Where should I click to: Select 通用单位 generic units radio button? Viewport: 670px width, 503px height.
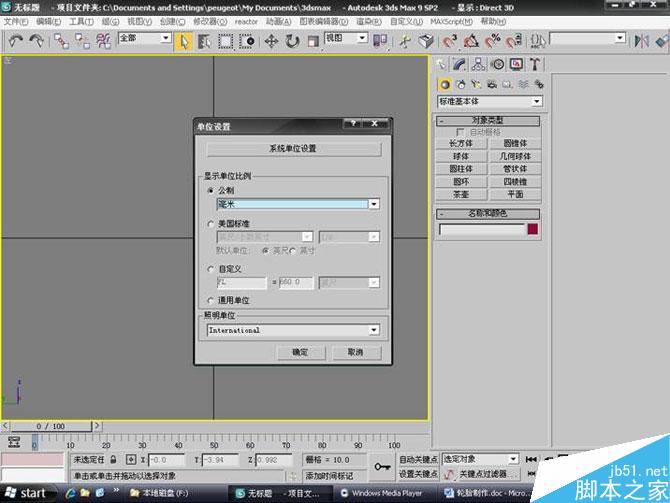point(210,300)
